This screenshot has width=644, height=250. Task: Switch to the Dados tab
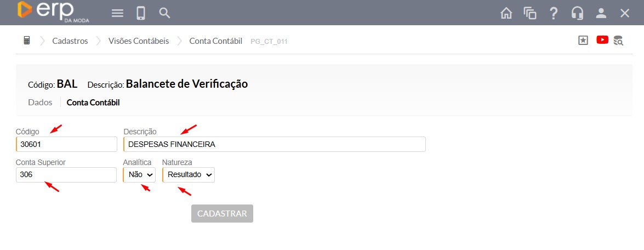click(x=40, y=103)
